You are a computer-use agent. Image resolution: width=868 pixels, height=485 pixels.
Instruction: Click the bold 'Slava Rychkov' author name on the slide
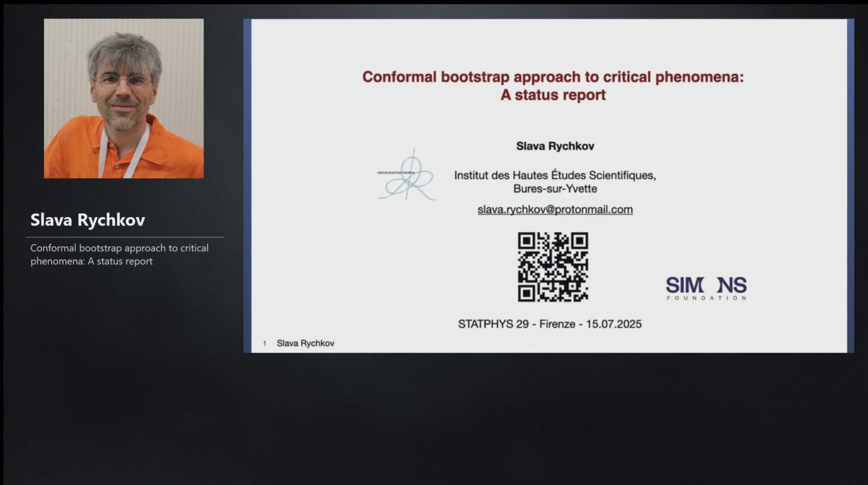point(555,146)
